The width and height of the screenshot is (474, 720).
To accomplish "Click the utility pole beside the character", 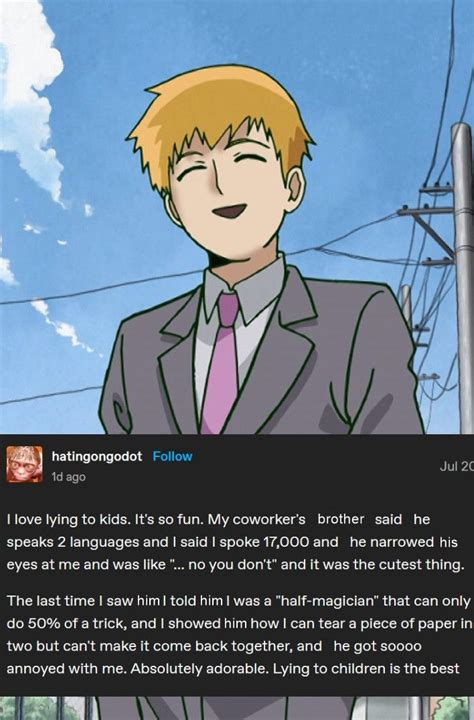I will click(462, 276).
